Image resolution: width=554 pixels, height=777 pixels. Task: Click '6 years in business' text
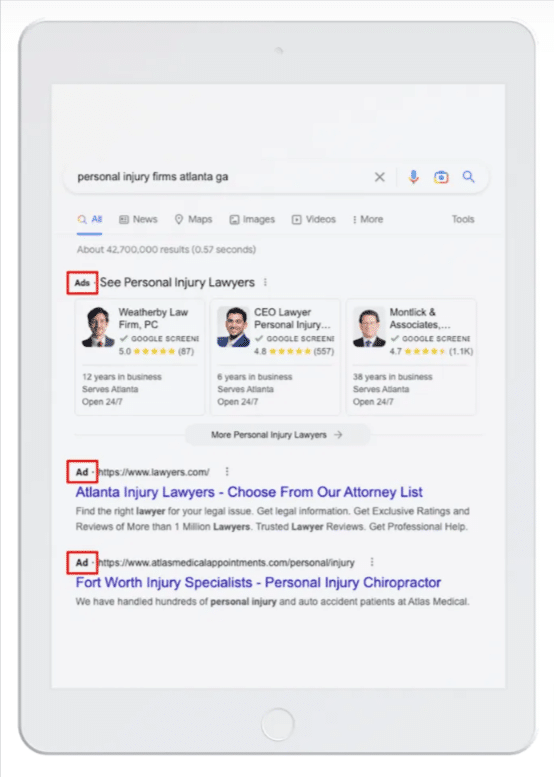pos(255,377)
